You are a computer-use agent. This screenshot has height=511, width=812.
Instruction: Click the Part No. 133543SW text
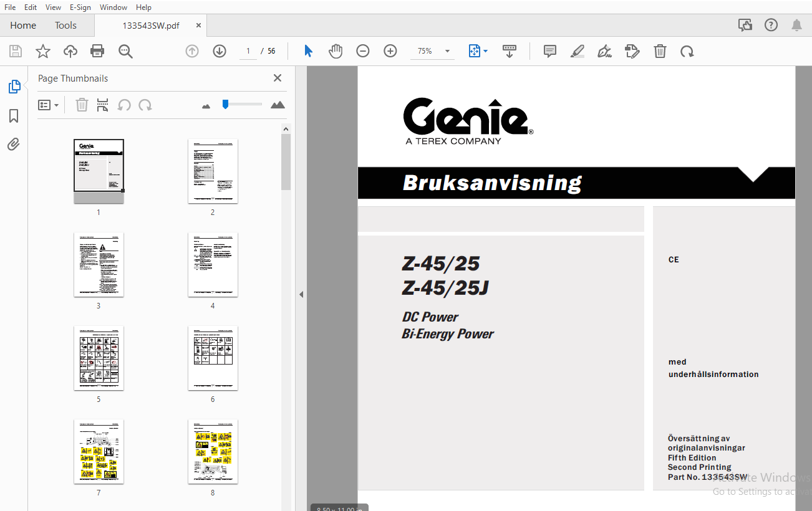coord(707,477)
